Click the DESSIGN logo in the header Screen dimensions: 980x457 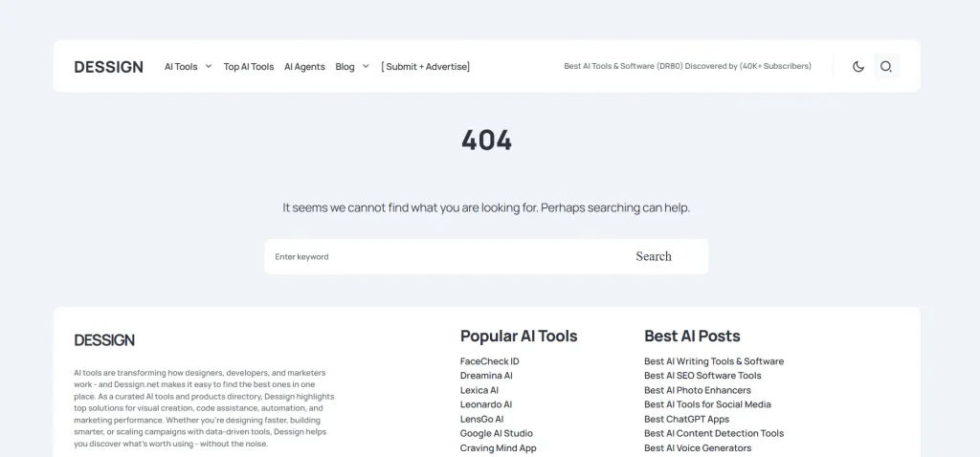pyautogui.click(x=109, y=67)
